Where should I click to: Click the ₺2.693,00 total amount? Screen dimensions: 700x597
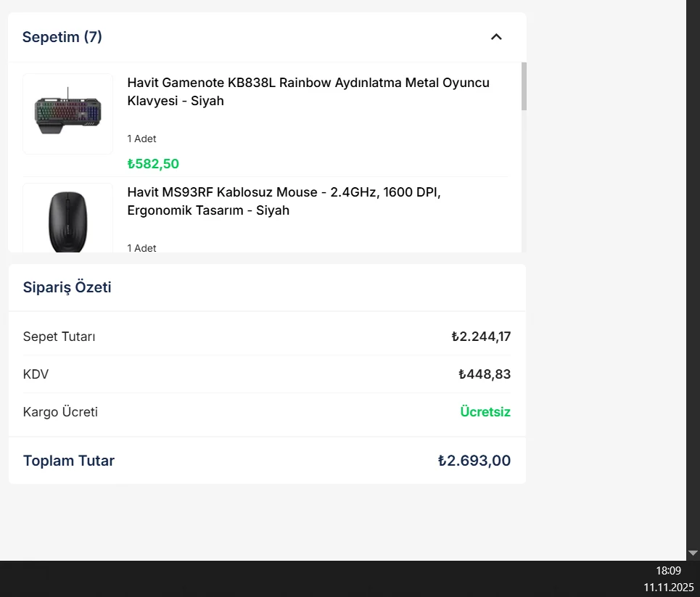[x=474, y=461]
